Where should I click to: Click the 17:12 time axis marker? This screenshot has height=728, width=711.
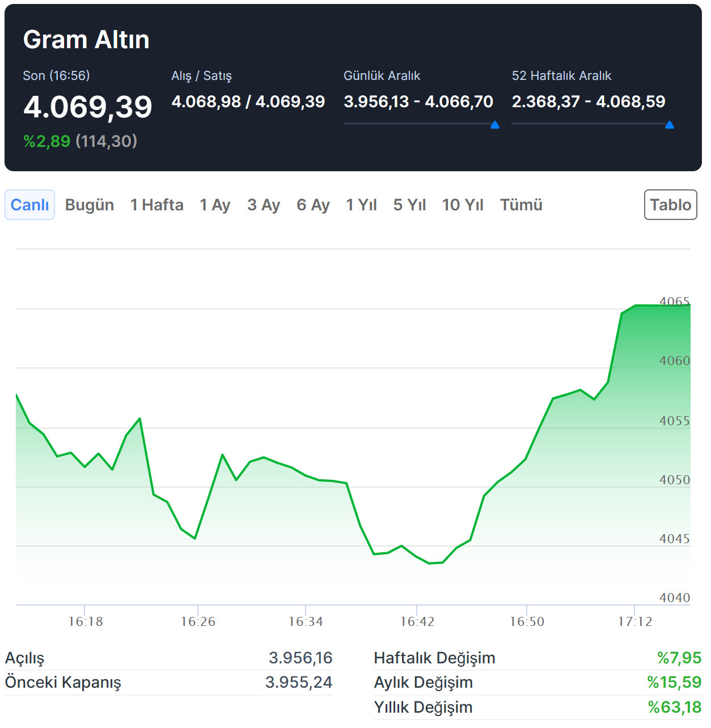(635, 621)
